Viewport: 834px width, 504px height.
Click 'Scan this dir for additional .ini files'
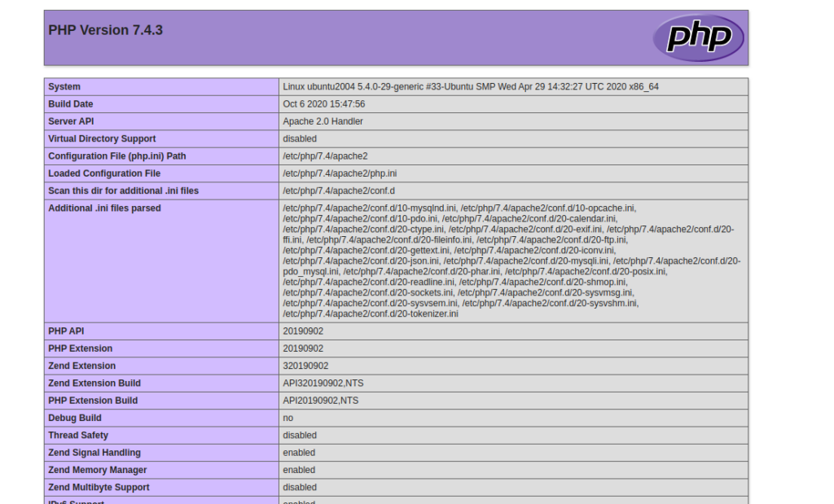[x=124, y=191]
